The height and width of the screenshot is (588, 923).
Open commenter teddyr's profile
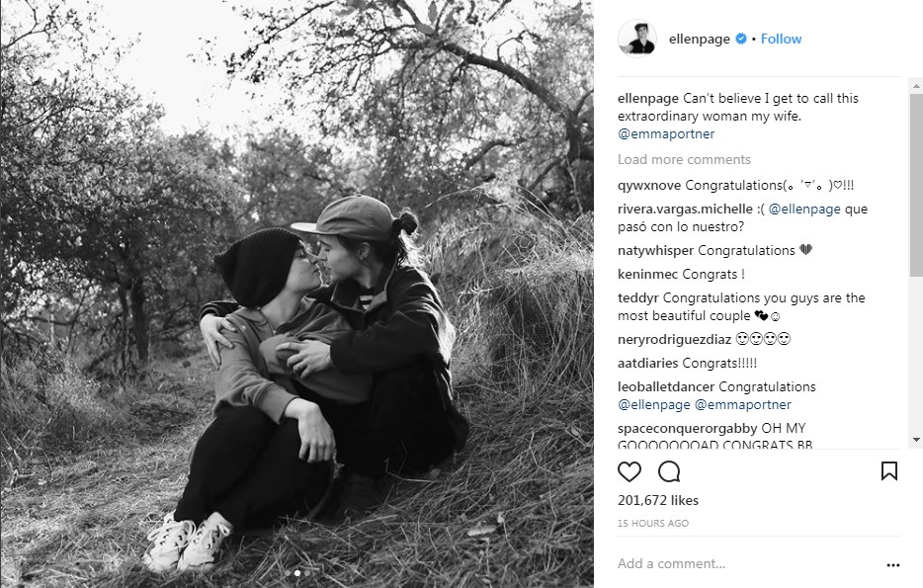click(638, 297)
